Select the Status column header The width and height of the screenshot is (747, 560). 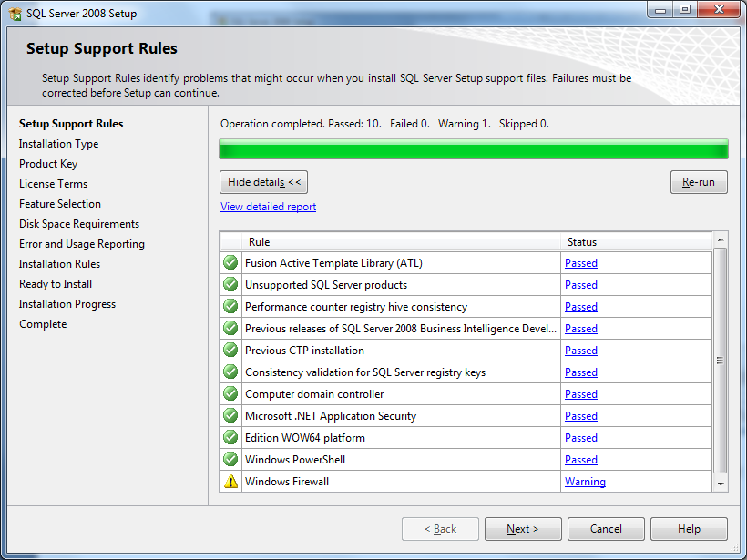[x=637, y=242]
